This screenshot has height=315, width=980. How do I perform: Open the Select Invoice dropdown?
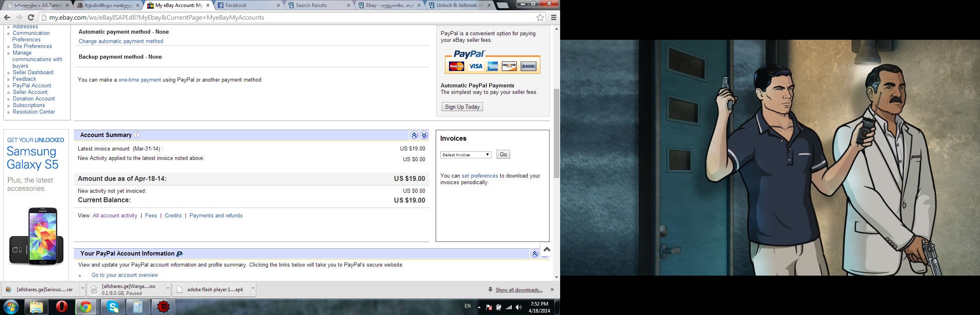point(466,155)
